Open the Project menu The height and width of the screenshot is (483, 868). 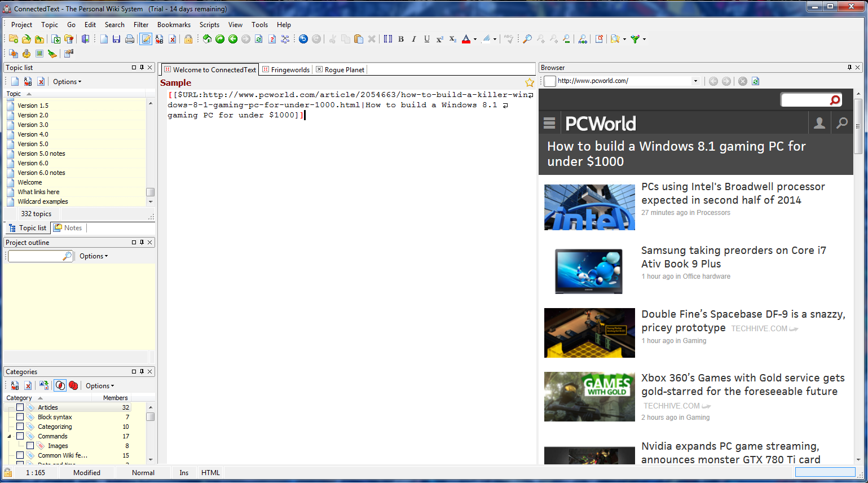coord(21,25)
